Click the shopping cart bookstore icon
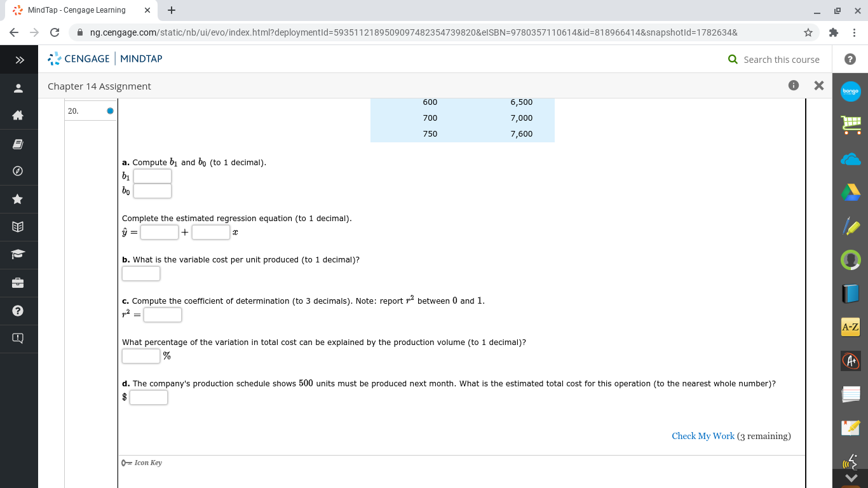Image resolution: width=868 pixels, height=488 pixels. 851,125
